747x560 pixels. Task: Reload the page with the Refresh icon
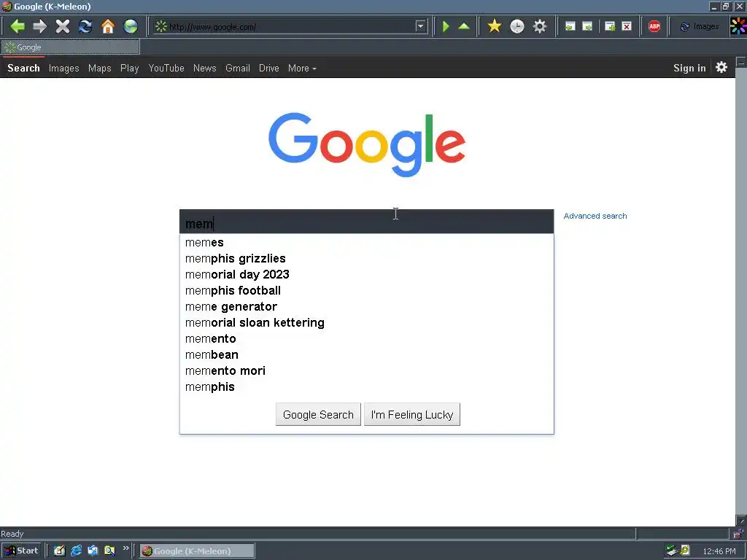tap(85, 26)
